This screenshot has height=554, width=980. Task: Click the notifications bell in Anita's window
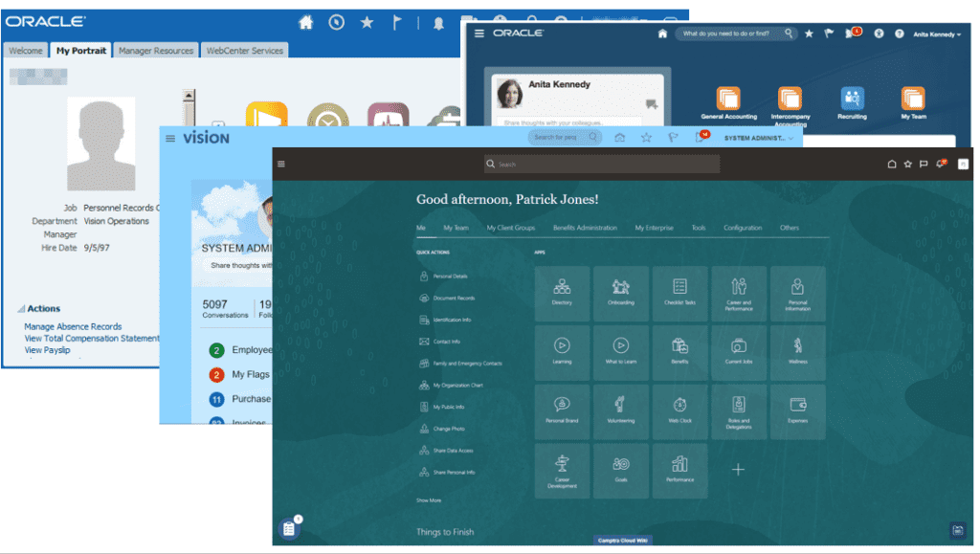pos(851,33)
